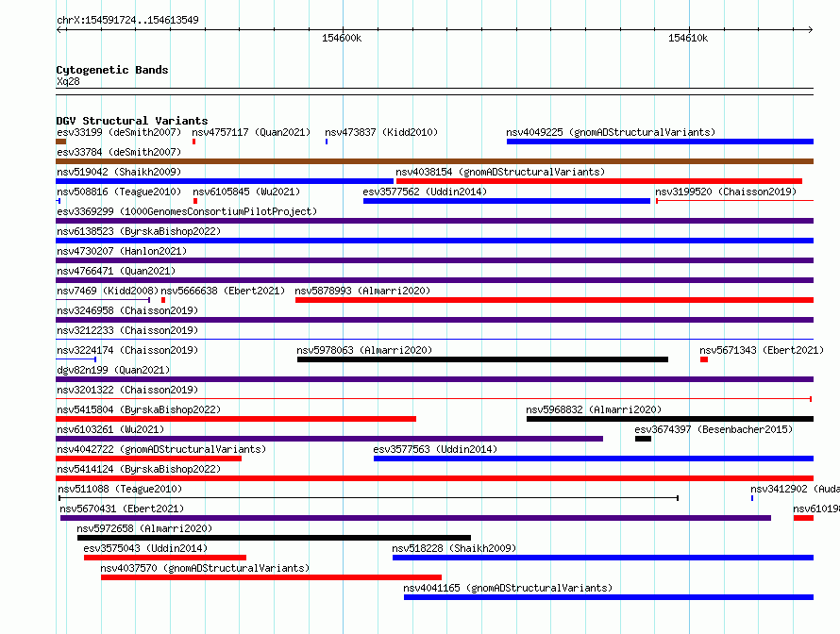This screenshot has height=634, width=840.
Task: Click the esv33199 (deSmith2007) variant label
Action: pos(119,132)
